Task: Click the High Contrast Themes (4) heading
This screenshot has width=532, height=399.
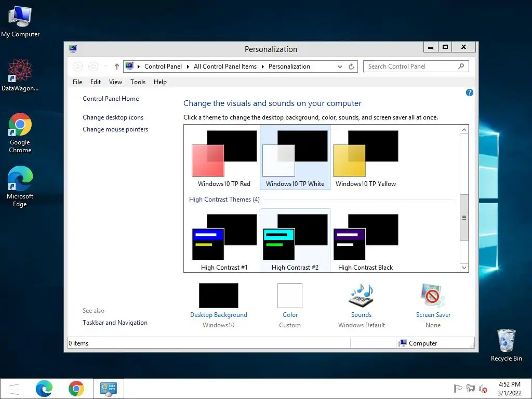Action: coord(224,199)
